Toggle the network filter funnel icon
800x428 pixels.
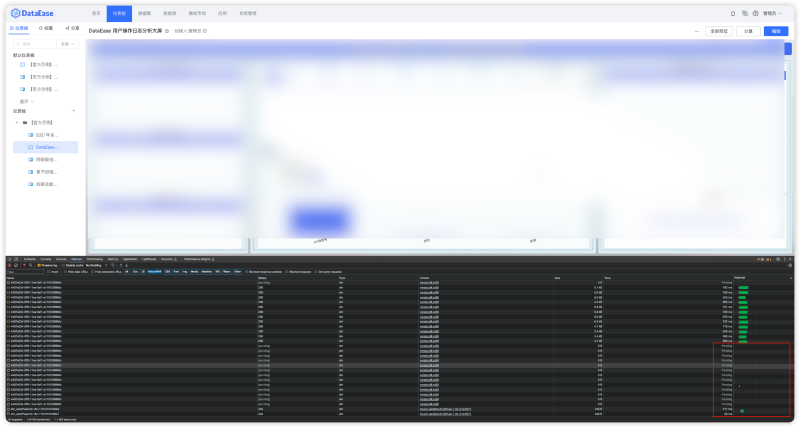(x=24, y=265)
